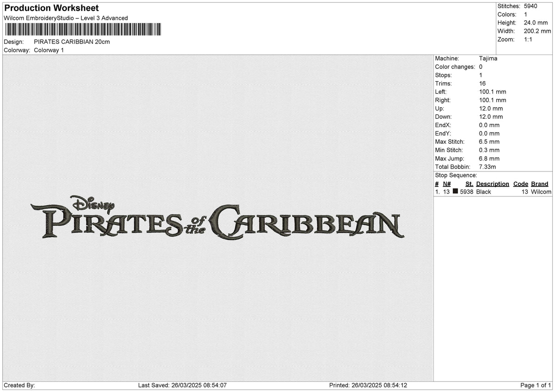Click the barcode under the worksheet title
Screen dimensions: 555x392
(x=83, y=30)
